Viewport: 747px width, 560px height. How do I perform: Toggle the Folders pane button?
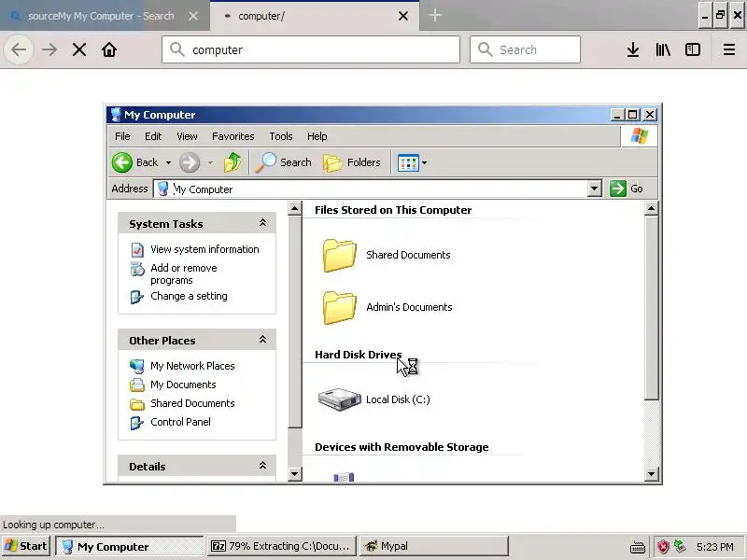click(352, 162)
